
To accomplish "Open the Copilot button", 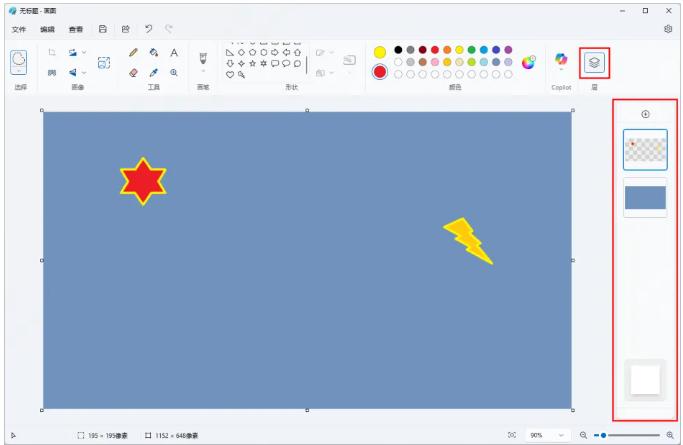I will point(561,61).
